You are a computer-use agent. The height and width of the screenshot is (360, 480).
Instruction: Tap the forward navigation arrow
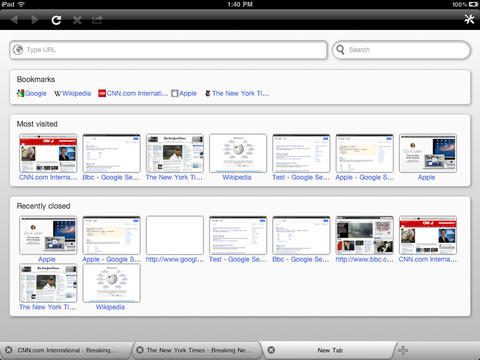(x=35, y=20)
